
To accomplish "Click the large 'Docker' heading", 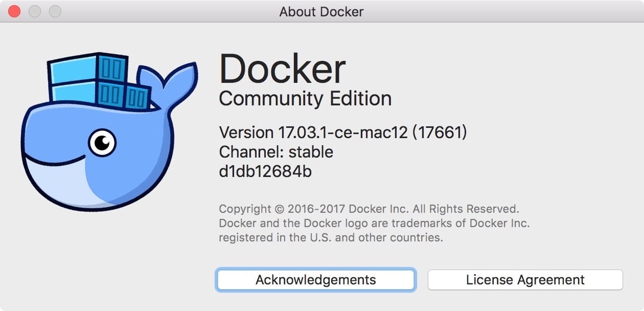I will pos(283,68).
